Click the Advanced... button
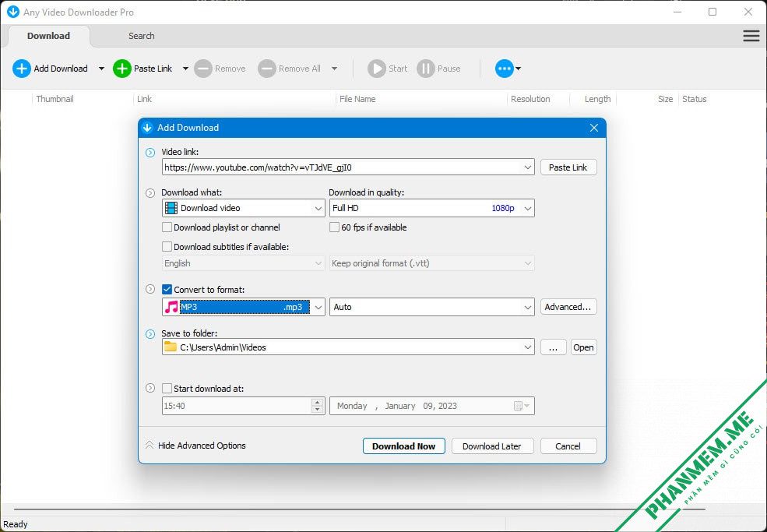The height and width of the screenshot is (532, 767). point(568,307)
